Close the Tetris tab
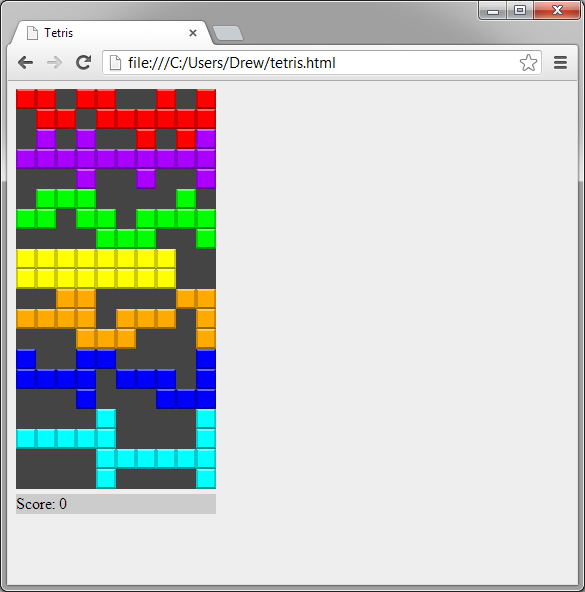 pyautogui.click(x=193, y=33)
